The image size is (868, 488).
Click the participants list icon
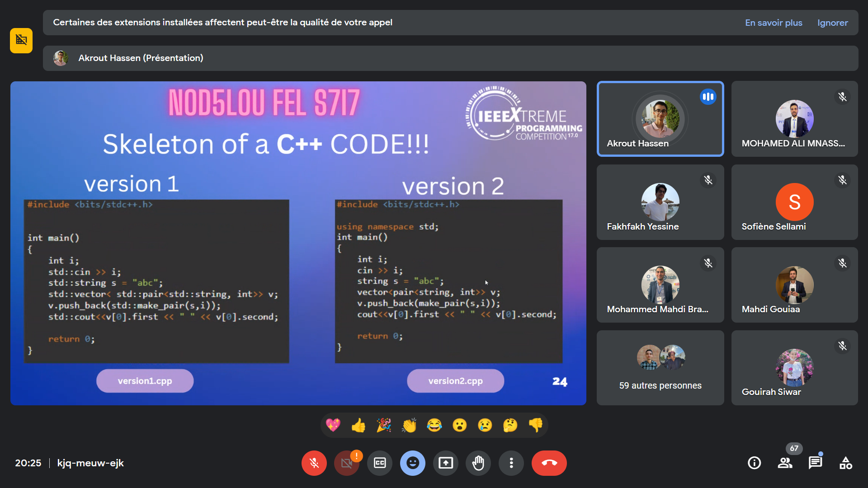point(786,463)
